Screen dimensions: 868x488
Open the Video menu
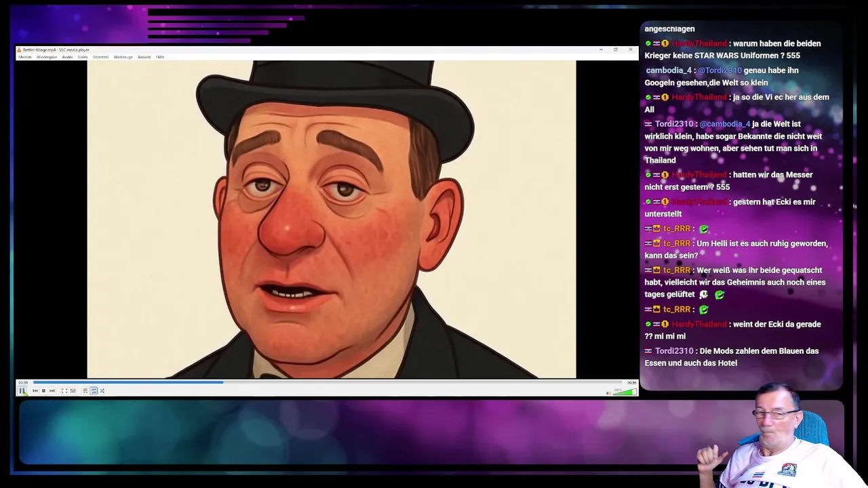[x=83, y=57]
